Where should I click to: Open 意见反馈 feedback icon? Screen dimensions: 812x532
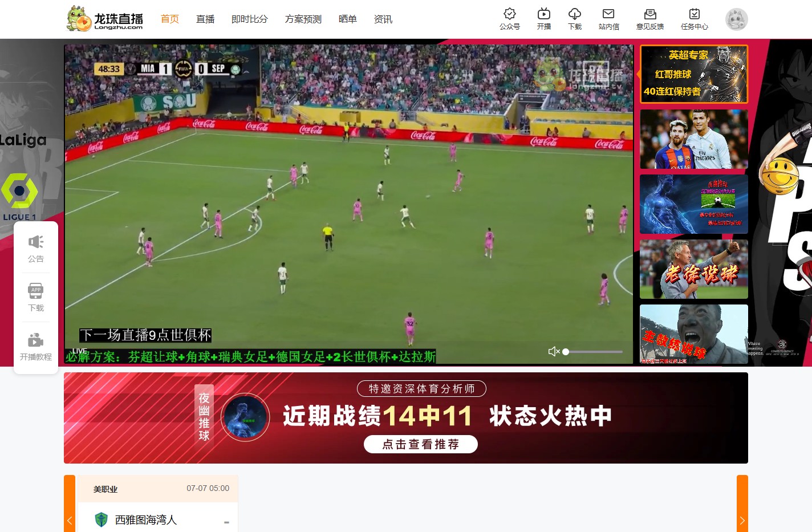tap(650, 19)
